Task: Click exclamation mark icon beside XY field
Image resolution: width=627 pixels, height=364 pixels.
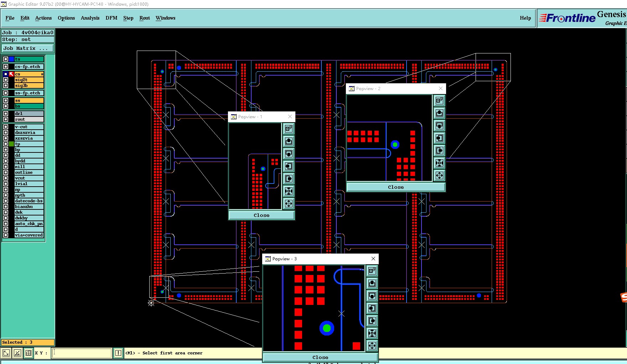Action: 118,353
